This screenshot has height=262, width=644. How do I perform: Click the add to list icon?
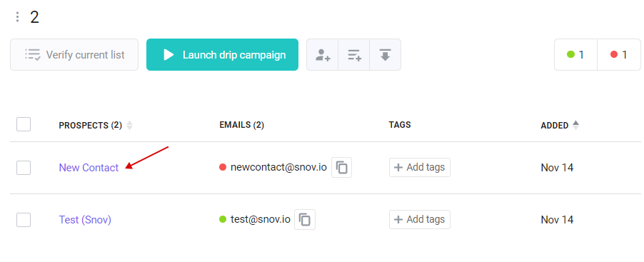(x=354, y=55)
